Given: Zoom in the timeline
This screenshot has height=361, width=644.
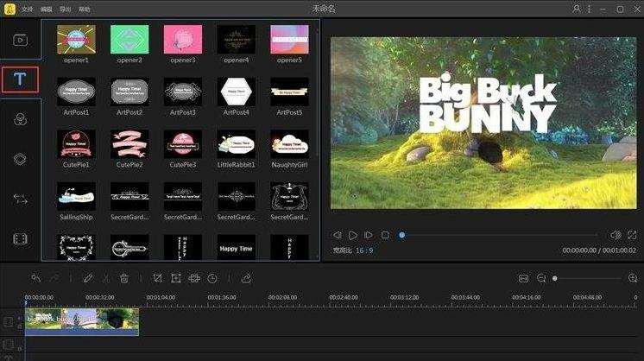Looking at the screenshot, I should click(633, 278).
